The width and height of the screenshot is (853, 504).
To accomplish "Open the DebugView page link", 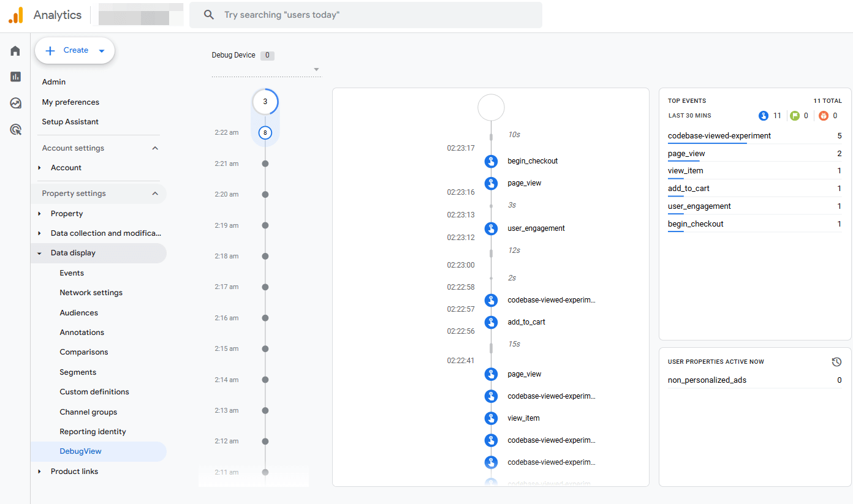I will point(80,451).
